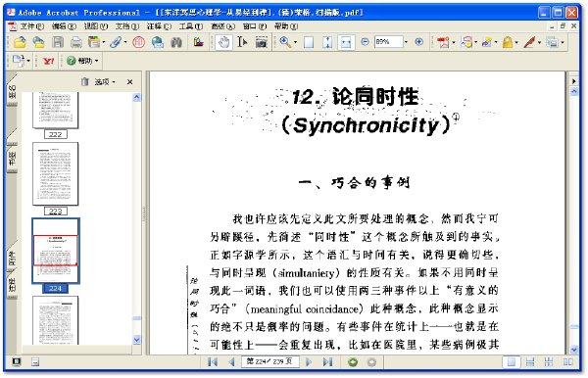Open the Forms tool dropdown arrow
This screenshot has width=588, height=378.
[563, 42]
